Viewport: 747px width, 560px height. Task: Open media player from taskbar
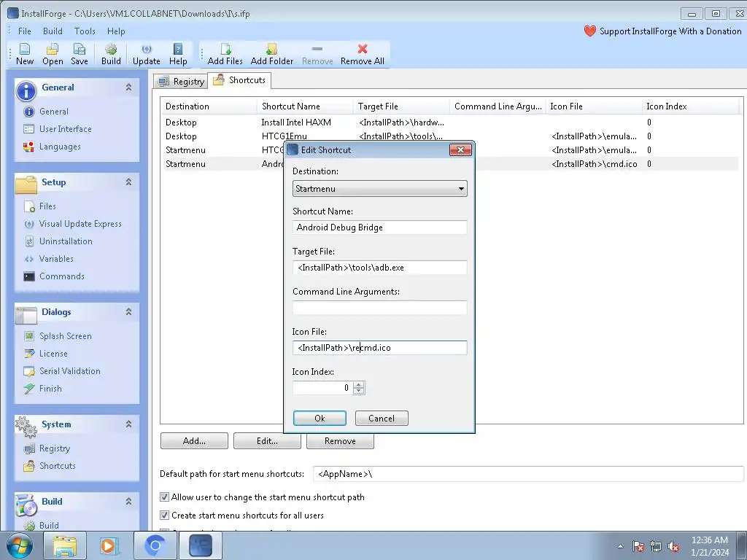pos(109,545)
